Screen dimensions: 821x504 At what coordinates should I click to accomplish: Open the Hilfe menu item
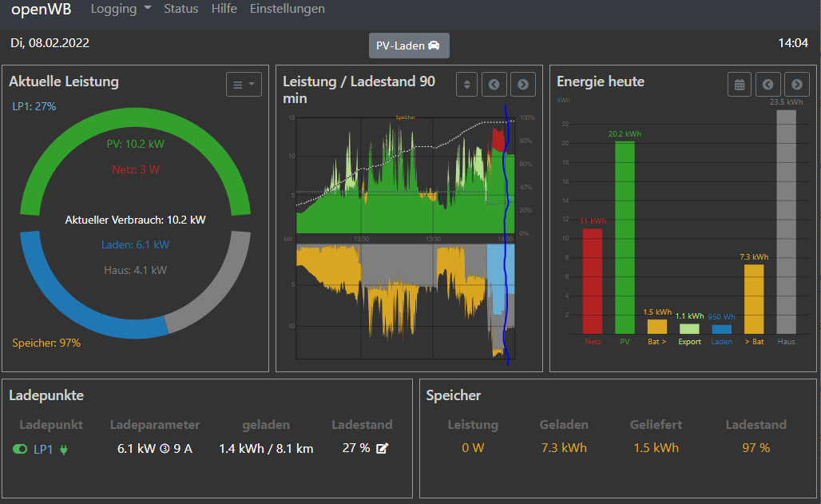click(x=224, y=10)
